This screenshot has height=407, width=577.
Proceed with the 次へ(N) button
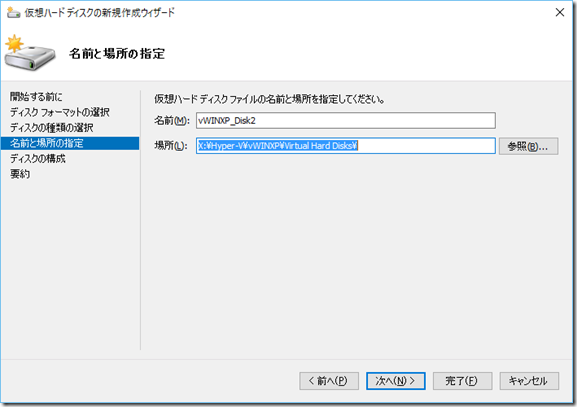click(396, 381)
